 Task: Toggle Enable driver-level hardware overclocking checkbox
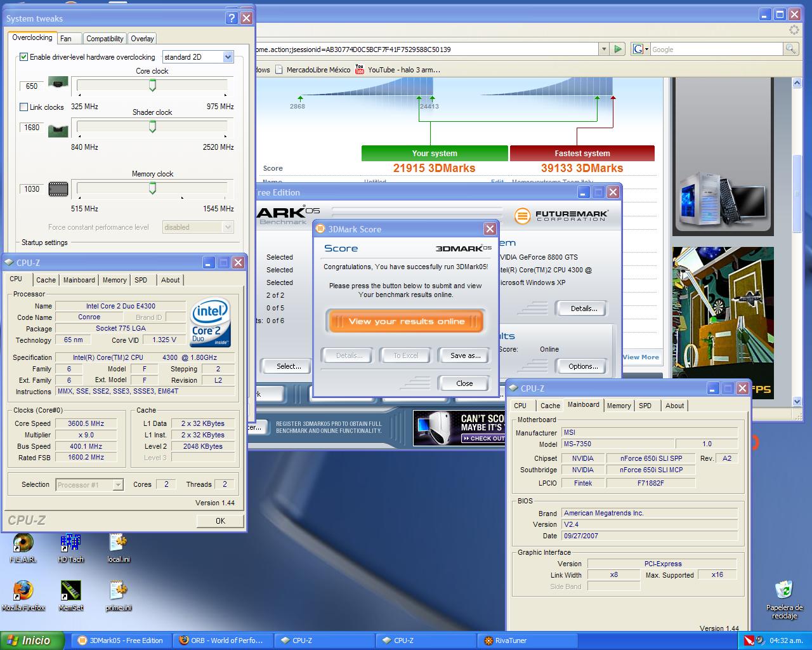point(24,56)
